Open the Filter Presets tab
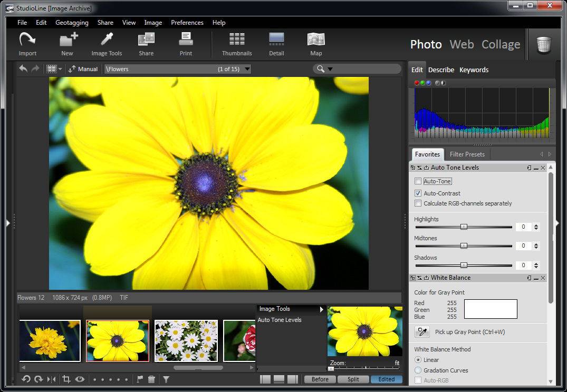567x392 pixels. [467, 154]
